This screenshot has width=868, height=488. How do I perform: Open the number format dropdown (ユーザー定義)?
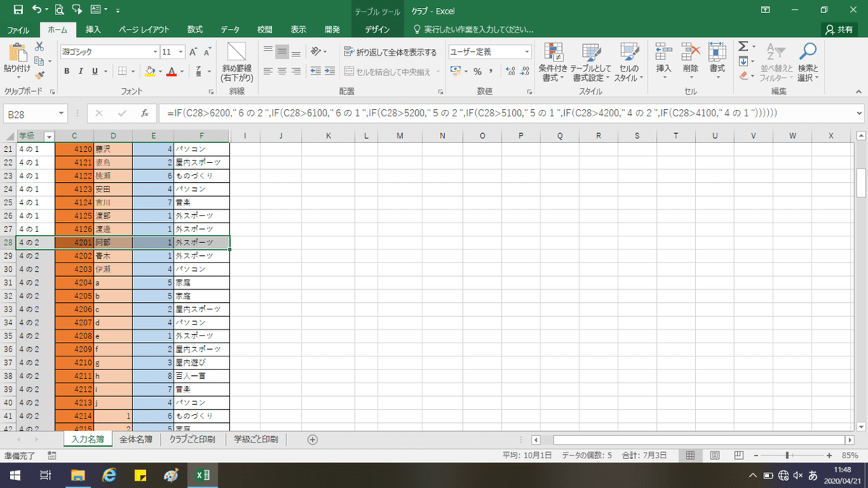pyautogui.click(x=527, y=52)
